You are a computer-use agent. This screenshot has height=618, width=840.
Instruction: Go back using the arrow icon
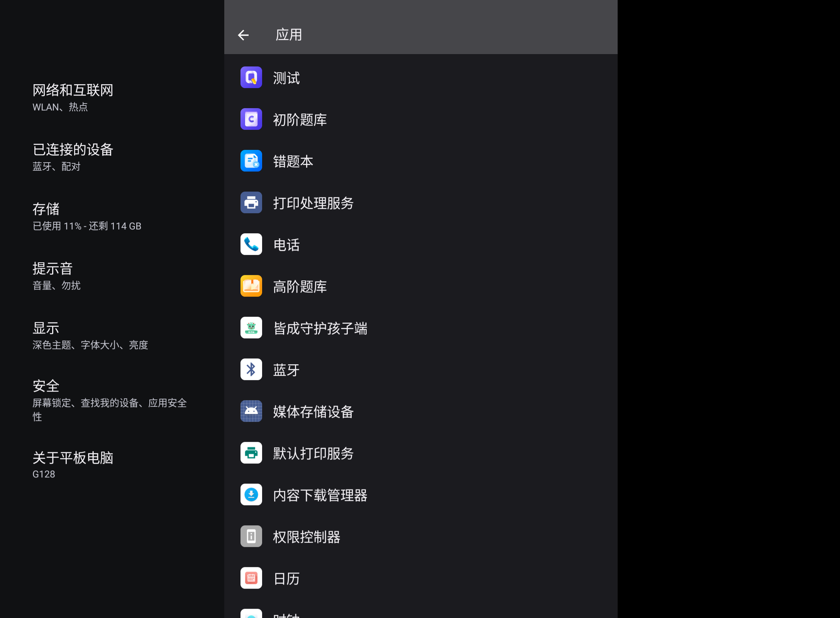coord(243,35)
